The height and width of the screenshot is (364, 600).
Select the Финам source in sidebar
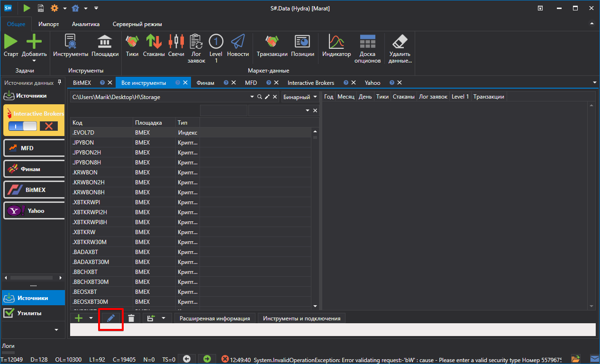[x=34, y=169]
